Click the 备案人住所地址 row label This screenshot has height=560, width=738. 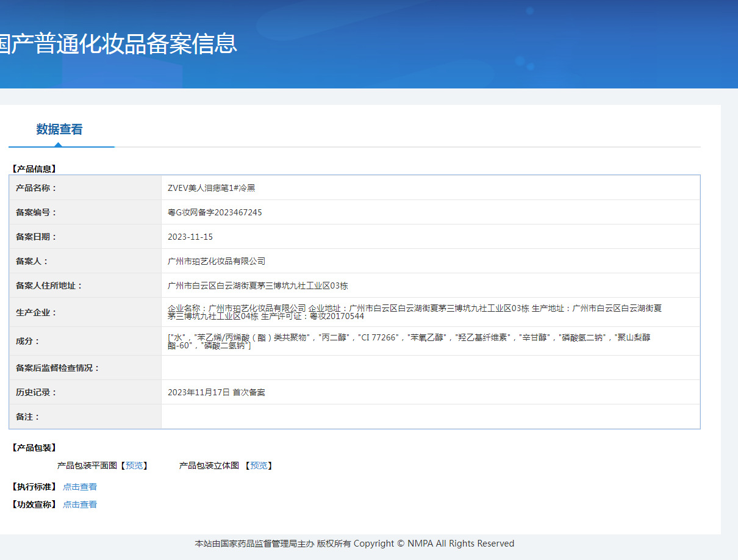coord(49,285)
